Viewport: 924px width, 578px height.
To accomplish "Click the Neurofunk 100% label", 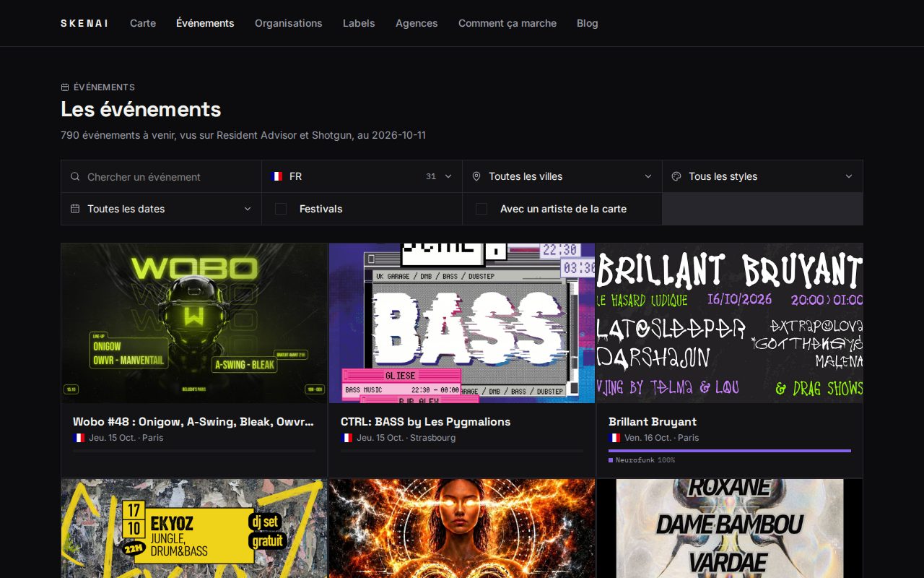I will point(645,460).
